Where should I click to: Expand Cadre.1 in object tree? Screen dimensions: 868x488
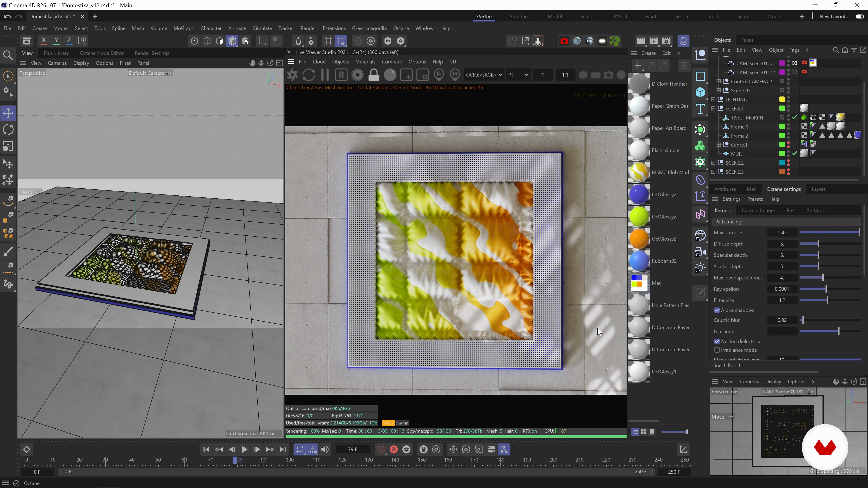tap(718, 145)
